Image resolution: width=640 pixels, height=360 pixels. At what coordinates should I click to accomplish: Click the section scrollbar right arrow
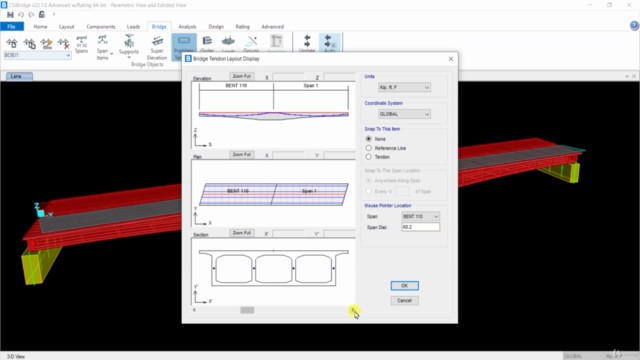353,310
